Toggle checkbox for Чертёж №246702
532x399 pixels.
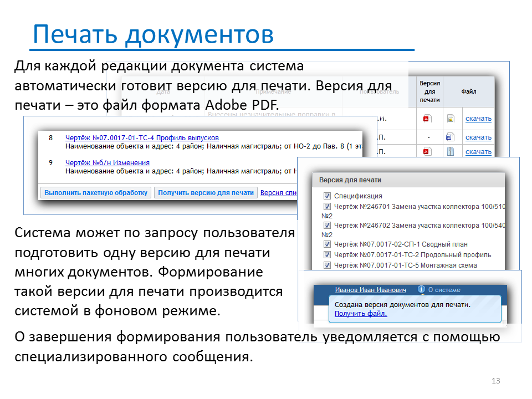327,226
